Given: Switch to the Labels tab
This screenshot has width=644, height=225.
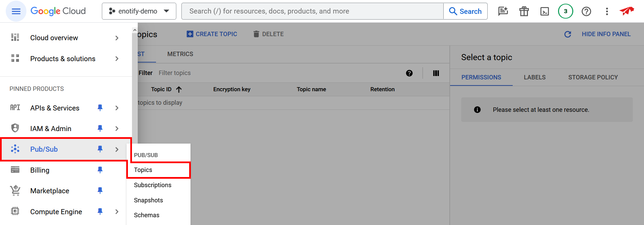Looking at the screenshot, I should click(534, 77).
